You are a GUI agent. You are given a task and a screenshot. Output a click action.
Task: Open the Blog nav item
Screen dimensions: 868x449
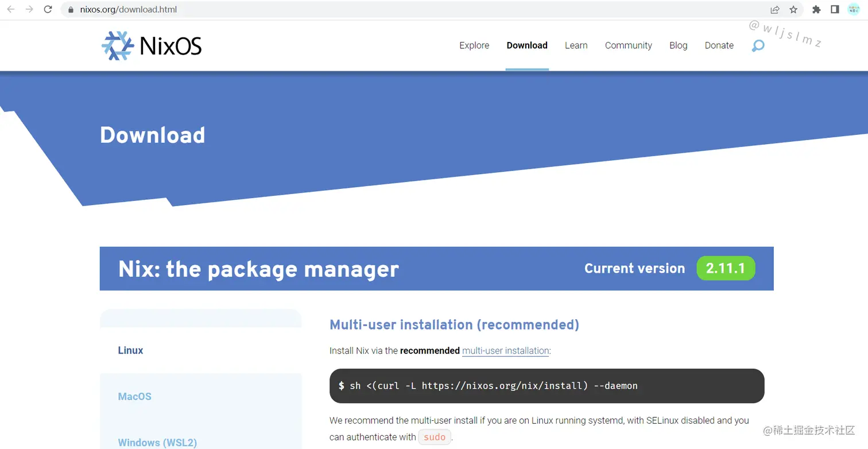pyautogui.click(x=678, y=45)
